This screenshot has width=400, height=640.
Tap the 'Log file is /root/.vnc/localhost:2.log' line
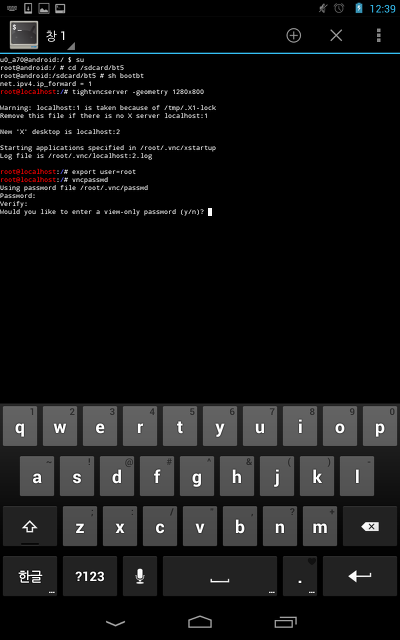(x=76, y=156)
